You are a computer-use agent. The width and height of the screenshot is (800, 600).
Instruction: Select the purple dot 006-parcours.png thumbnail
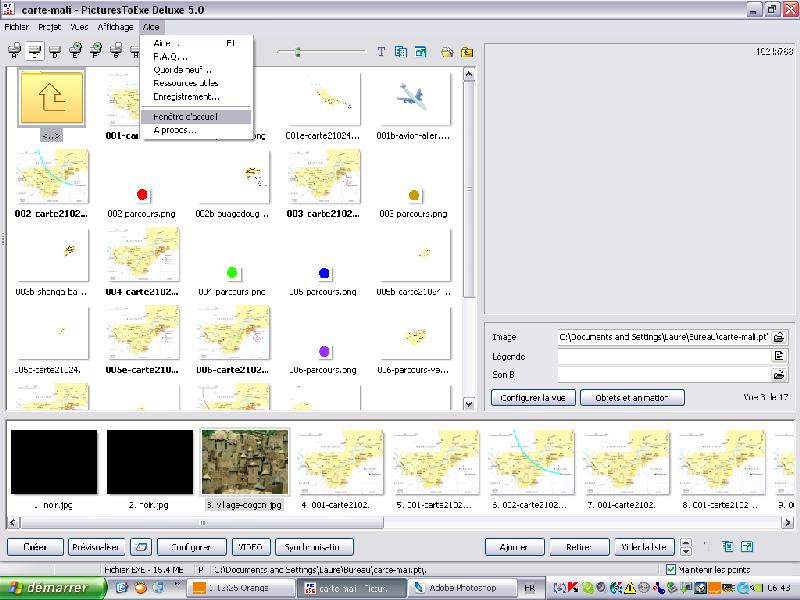point(323,352)
